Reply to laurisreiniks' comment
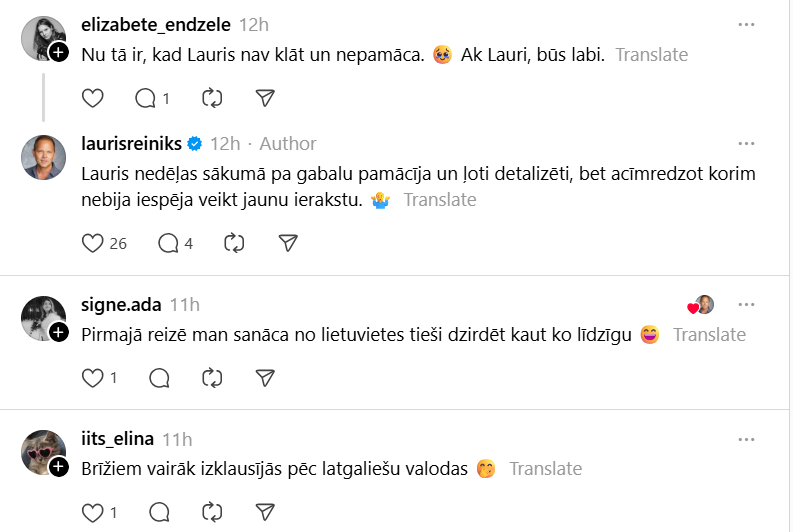This screenshot has width=793, height=532. (169, 243)
